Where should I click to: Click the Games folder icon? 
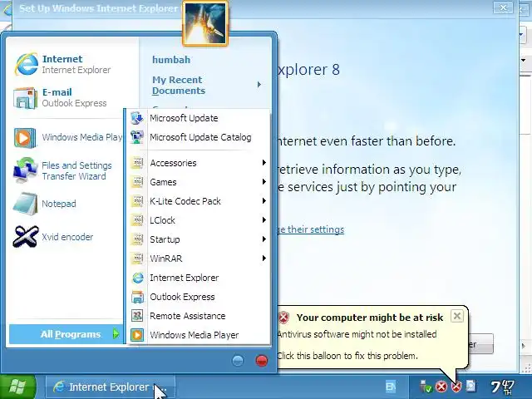pyautogui.click(x=137, y=182)
